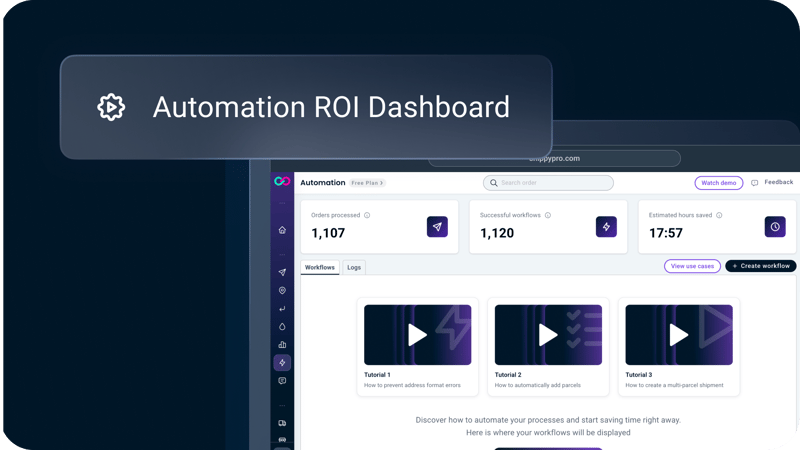Image resolution: width=800 pixels, height=450 pixels.
Task: Click the magnifier icon in search box
Action: [493, 183]
